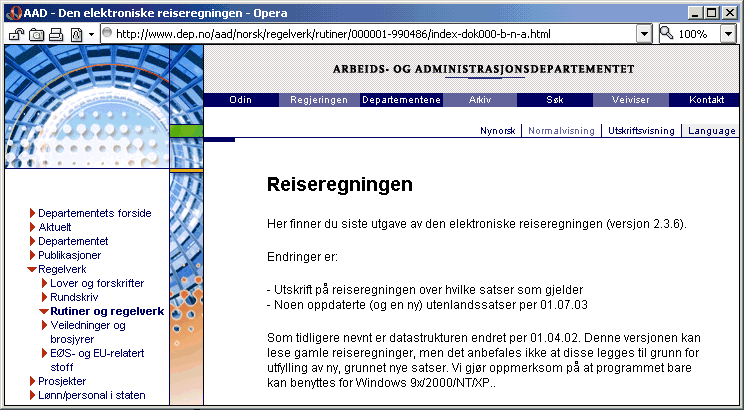Click the Reiseregningen page heading
The width and height of the screenshot is (744, 410).
(x=340, y=185)
